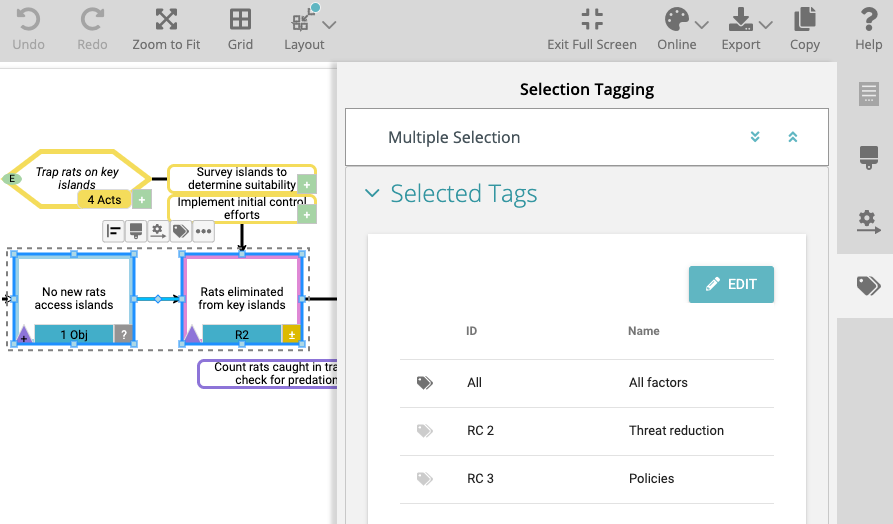The width and height of the screenshot is (893, 524).
Task: Click the align icon in floating selection toolbar
Action: tap(113, 231)
